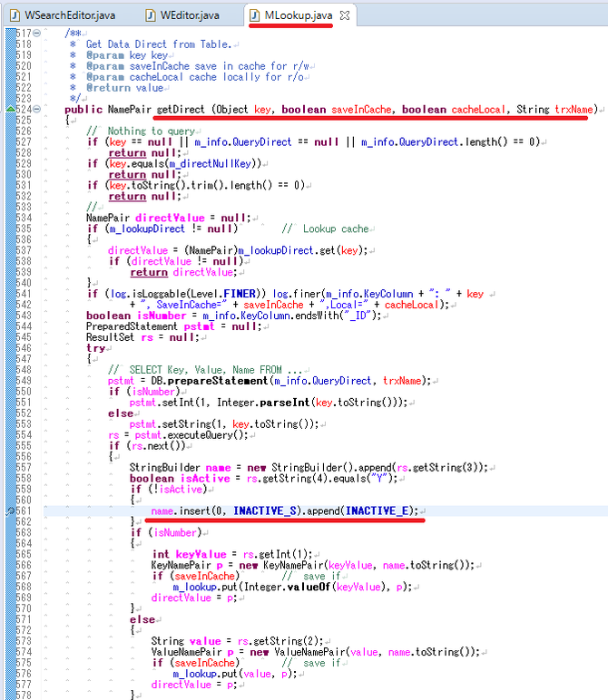Click the FINER constant in Level.FINER

coord(240,294)
